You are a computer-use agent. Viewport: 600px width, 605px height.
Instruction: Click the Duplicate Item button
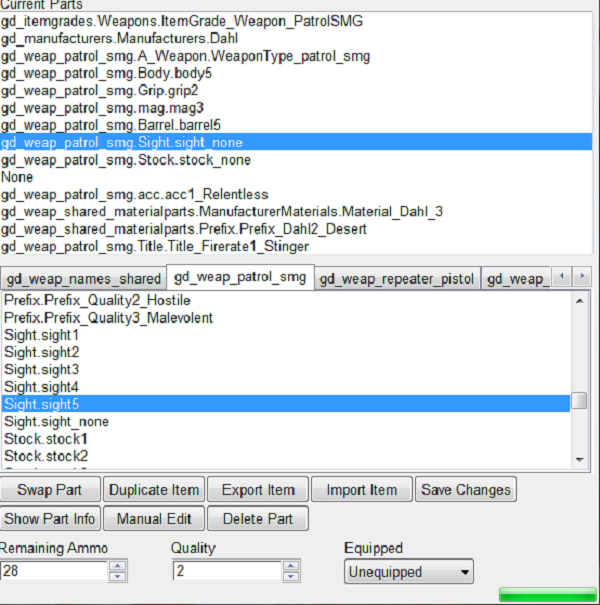pos(154,490)
